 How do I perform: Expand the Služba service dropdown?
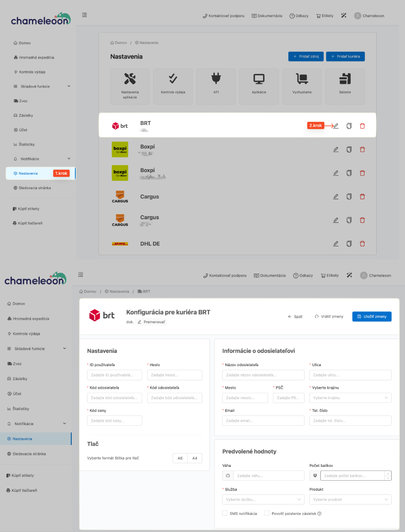(x=263, y=500)
